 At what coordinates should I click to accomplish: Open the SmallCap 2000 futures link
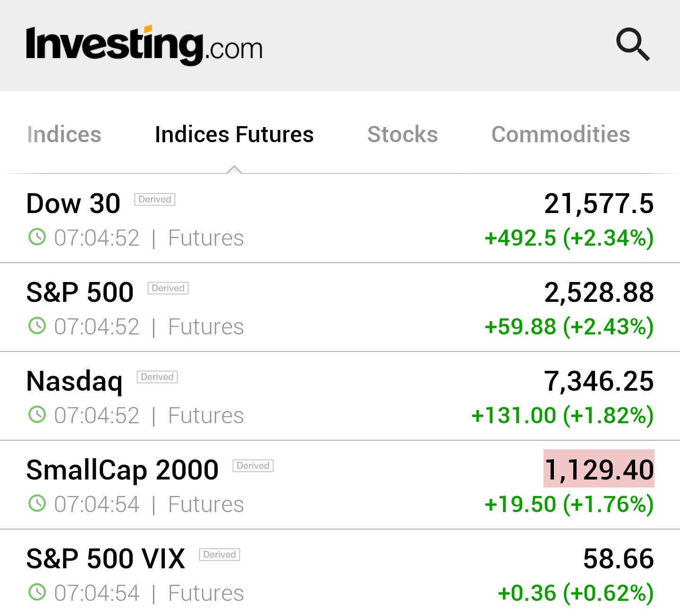tap(122, 470)
